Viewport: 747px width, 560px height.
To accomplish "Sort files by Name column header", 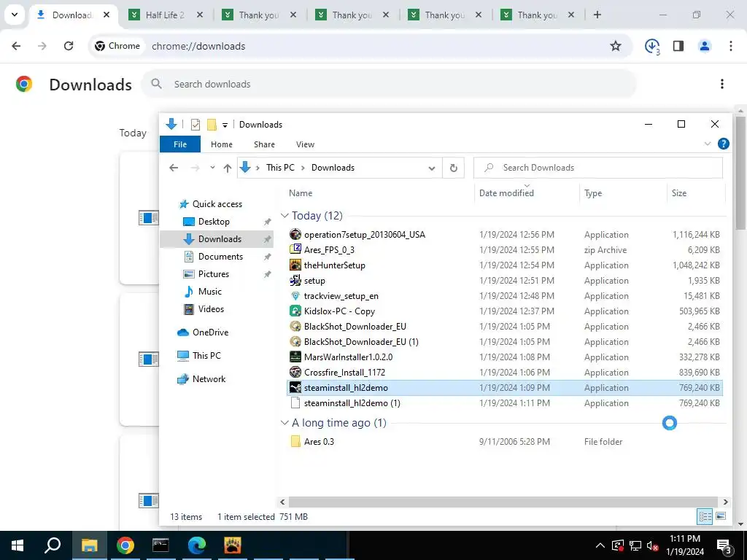I will point(301,192).
